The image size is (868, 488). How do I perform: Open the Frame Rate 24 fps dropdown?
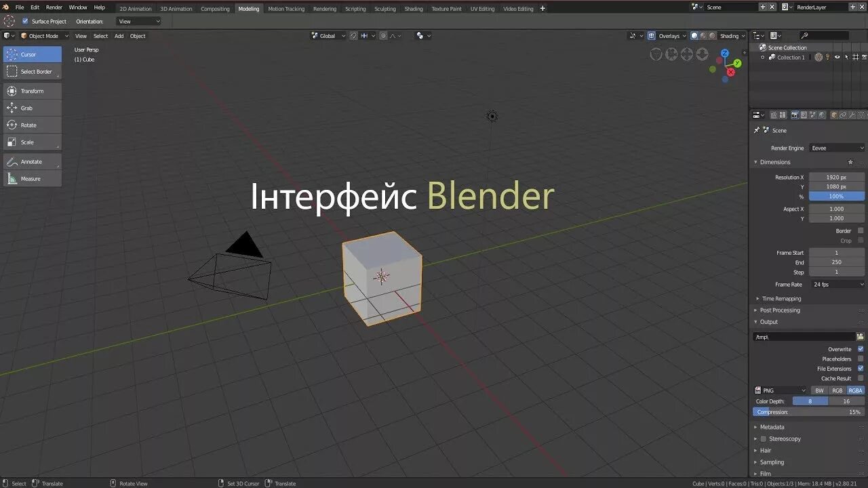pyautogui.click(x=837, y=285)
